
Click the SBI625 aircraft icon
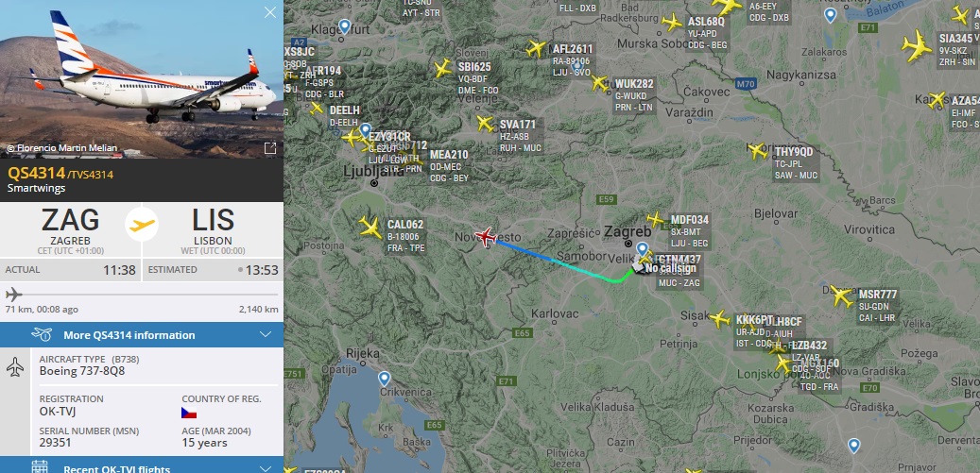[x=443, y=67]
